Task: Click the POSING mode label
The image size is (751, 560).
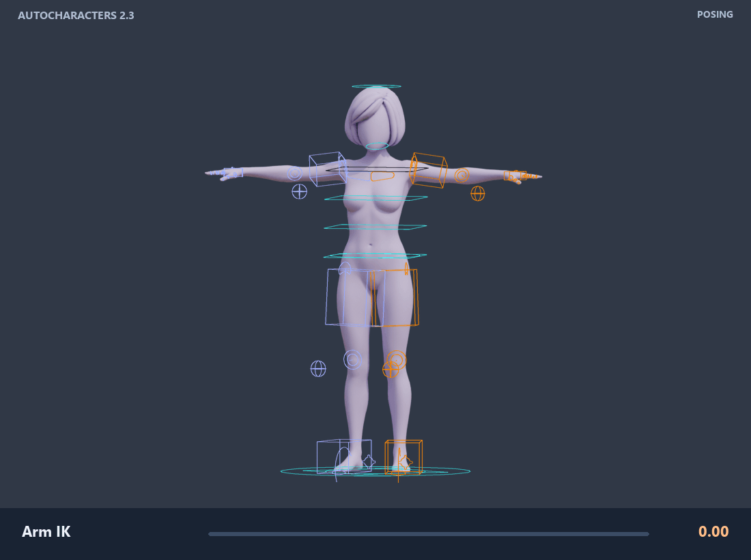Action: coord(715,14)
